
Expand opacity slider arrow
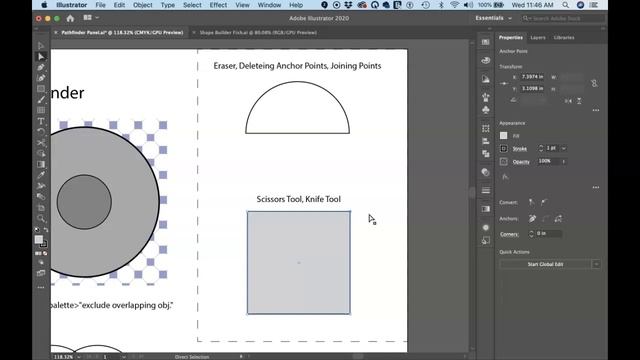[564, 162]
